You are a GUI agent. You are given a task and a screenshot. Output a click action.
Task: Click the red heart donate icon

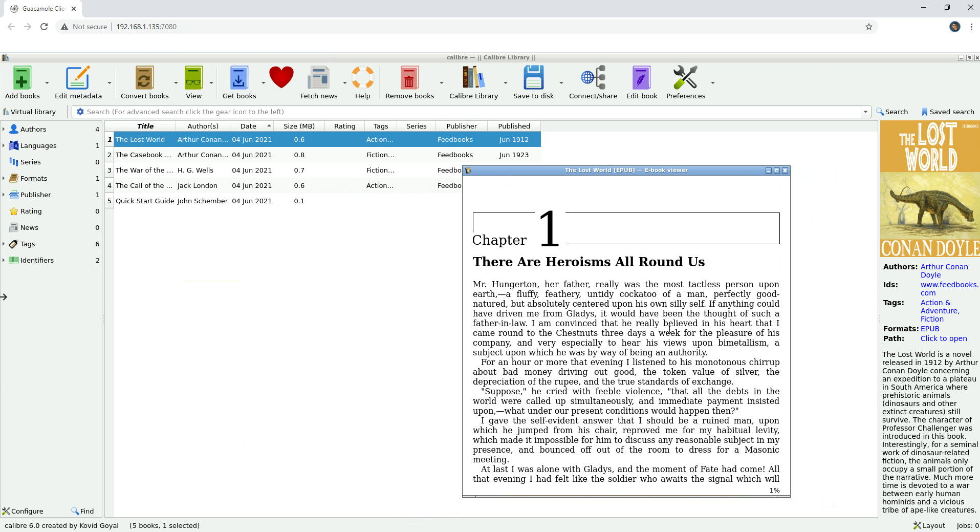tap(281, 78)
